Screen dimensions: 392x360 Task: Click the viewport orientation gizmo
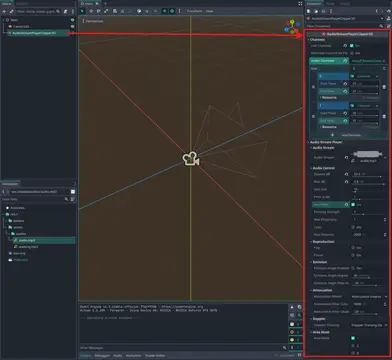pos(292,27)
